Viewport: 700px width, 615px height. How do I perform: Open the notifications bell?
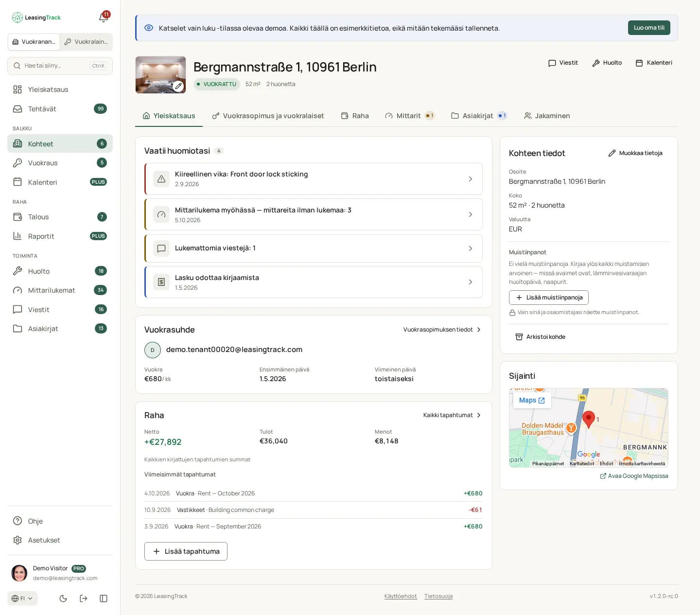pyautogui.click(x=104, y=18)
